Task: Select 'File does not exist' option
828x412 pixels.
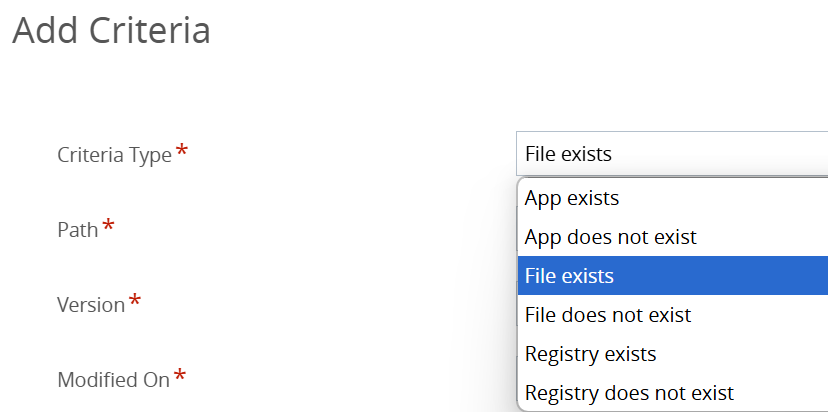Action: pos(608,315)
